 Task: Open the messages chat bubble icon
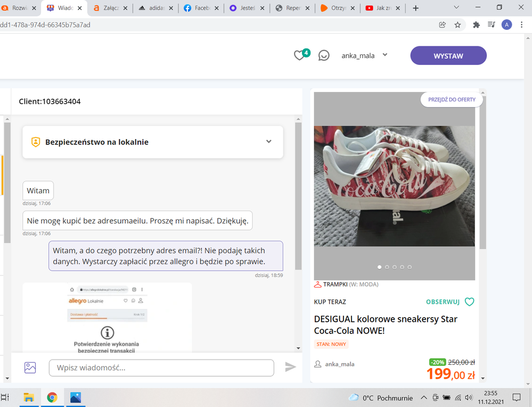(x=324, y=55)
